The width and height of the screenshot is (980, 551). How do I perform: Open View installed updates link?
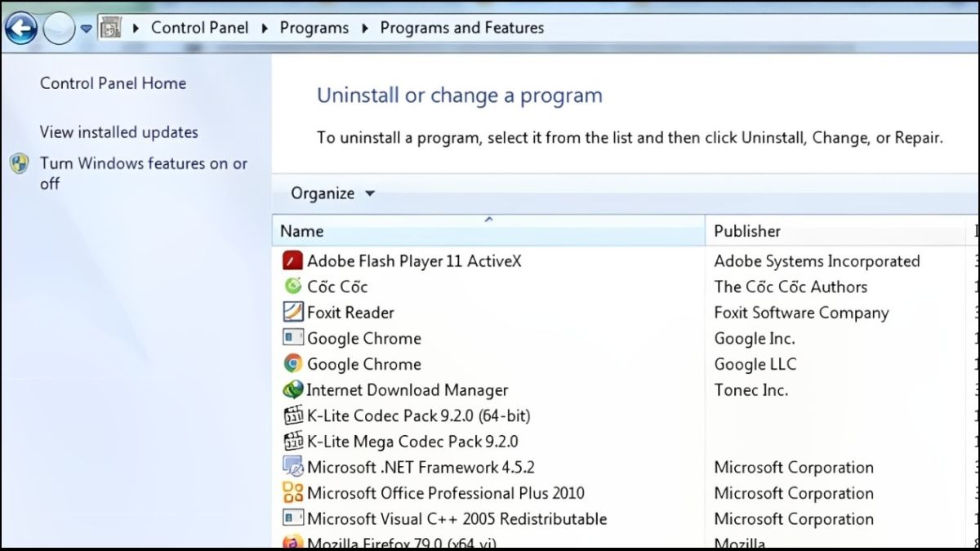[x=118, y=131]
